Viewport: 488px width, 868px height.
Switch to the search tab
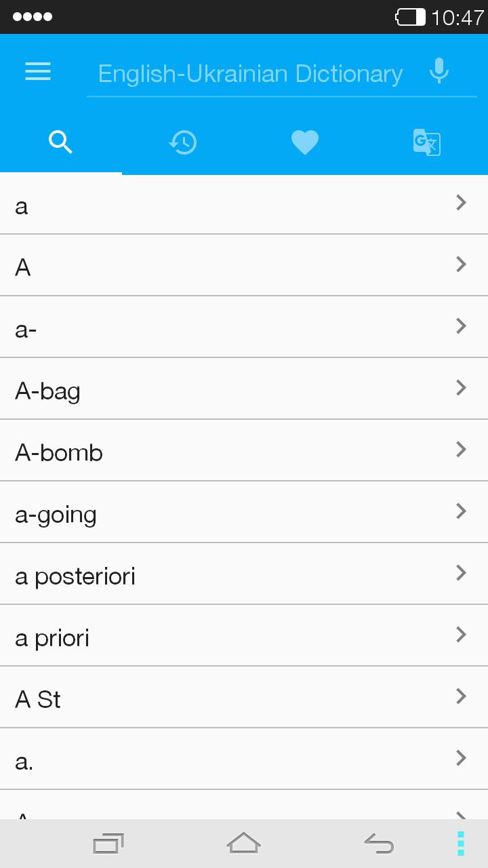point(61,142)
